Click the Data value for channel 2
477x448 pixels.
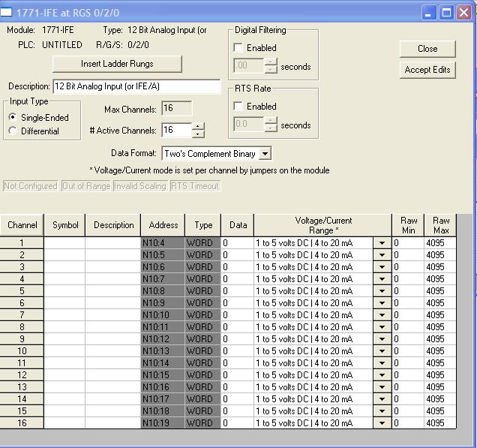coord(238,254)
